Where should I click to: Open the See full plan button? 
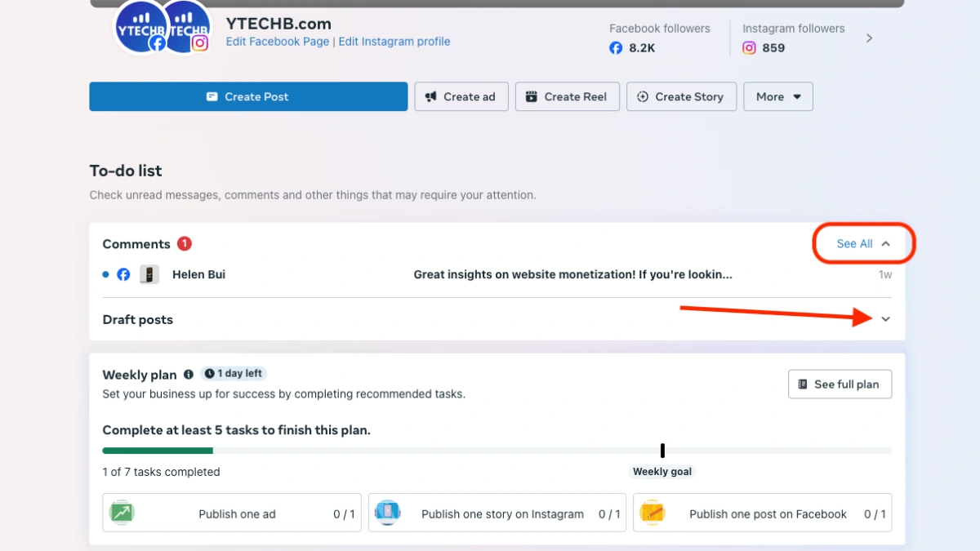pyautogui.click(x=840, y=384)
